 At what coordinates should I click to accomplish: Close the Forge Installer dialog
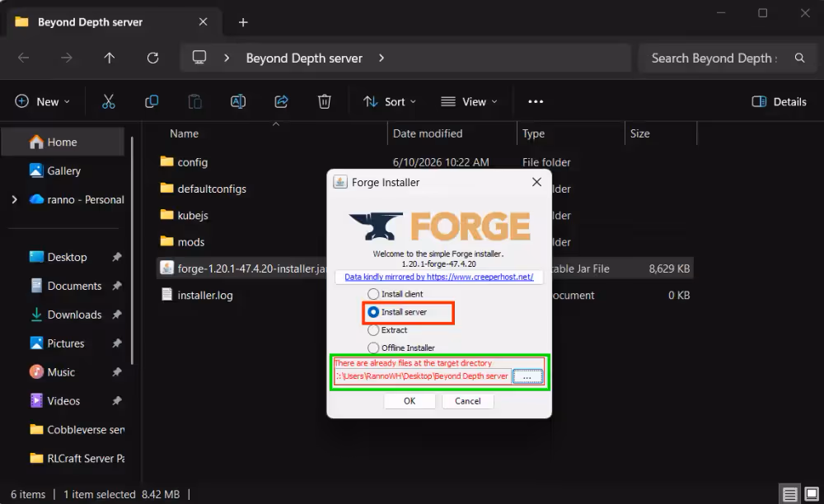click(536, 182)
